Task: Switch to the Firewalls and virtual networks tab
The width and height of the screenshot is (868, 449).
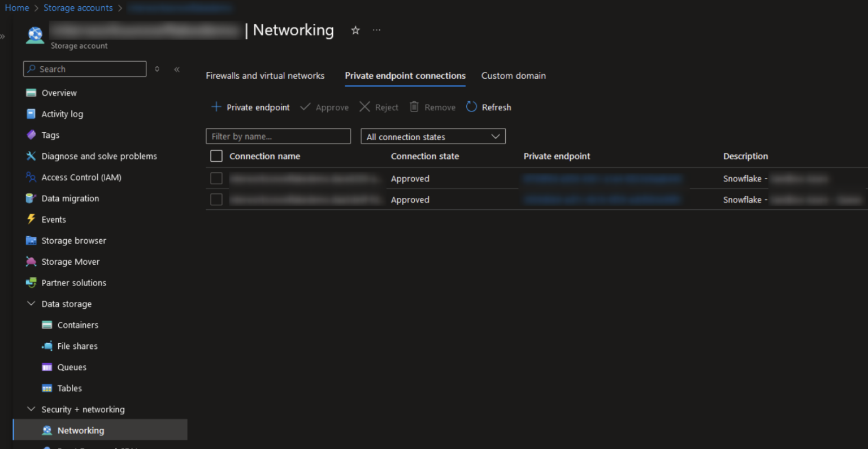Action: coord(266,75)
